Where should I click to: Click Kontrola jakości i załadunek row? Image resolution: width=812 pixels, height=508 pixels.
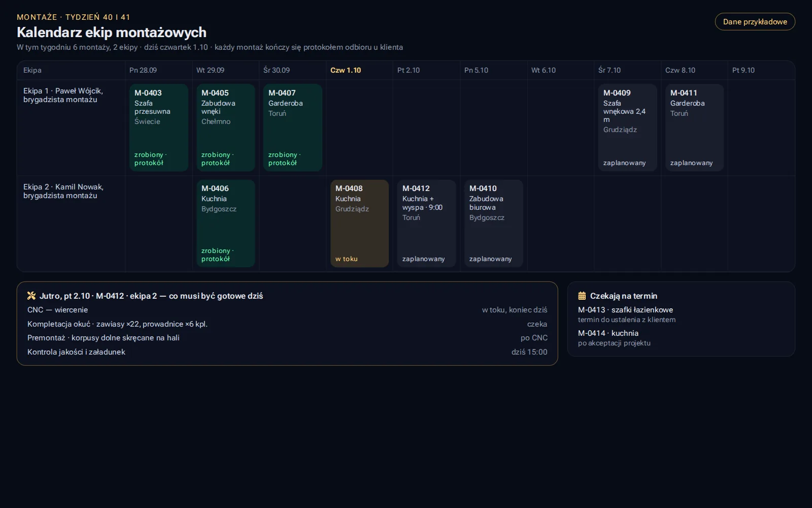coord(287,352)
